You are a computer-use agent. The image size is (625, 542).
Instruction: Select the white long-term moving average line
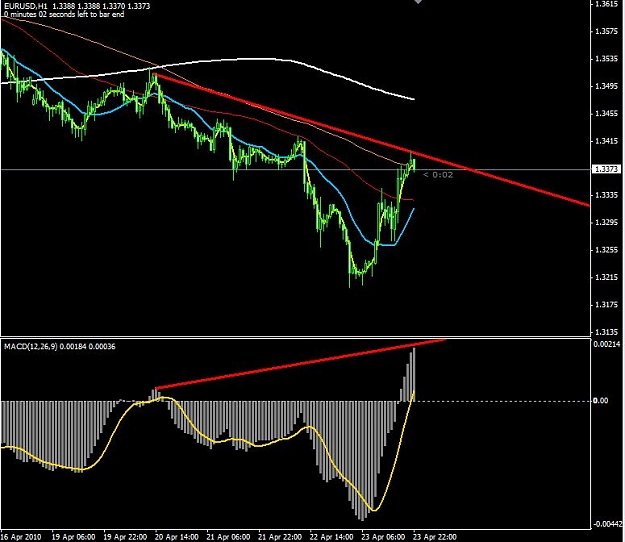(255, 59)
